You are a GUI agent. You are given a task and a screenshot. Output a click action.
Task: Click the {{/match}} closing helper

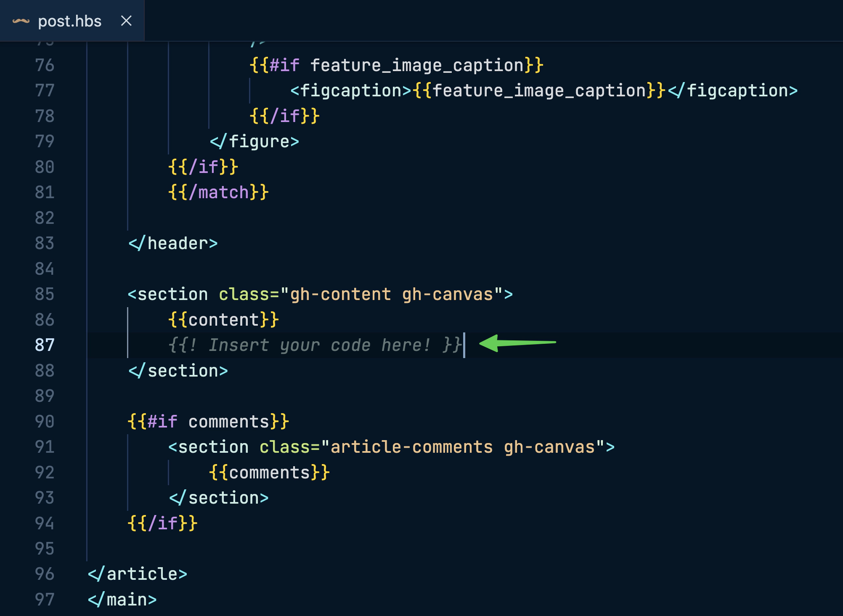tap(218, 192)
